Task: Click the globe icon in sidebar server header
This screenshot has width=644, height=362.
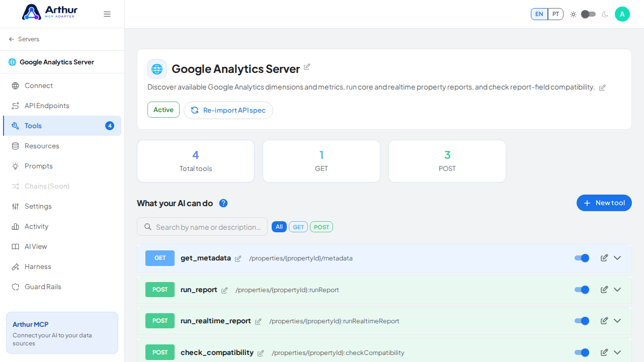Action: tap(12, 62)
